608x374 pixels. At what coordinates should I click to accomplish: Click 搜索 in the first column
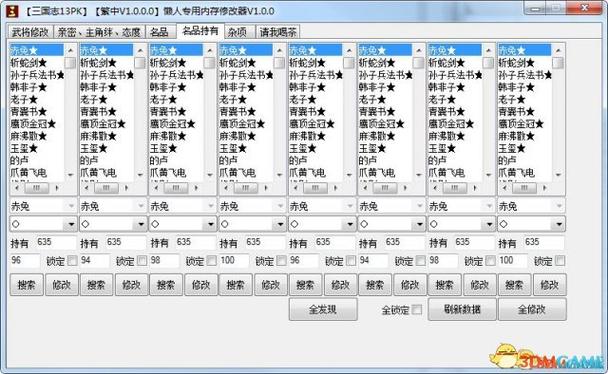[x=27, y=285]
